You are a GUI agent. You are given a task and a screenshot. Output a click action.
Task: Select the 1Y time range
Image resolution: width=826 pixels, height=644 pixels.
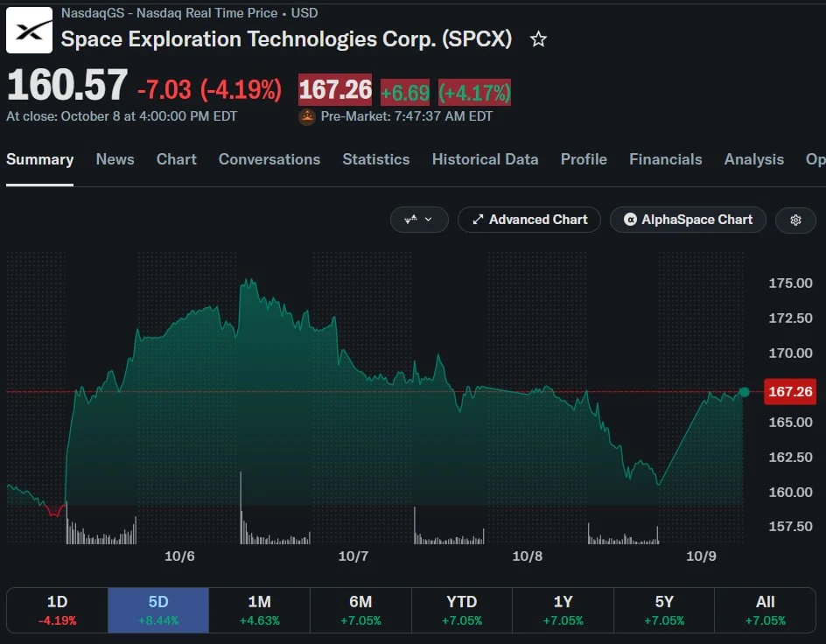pos(563,610)
